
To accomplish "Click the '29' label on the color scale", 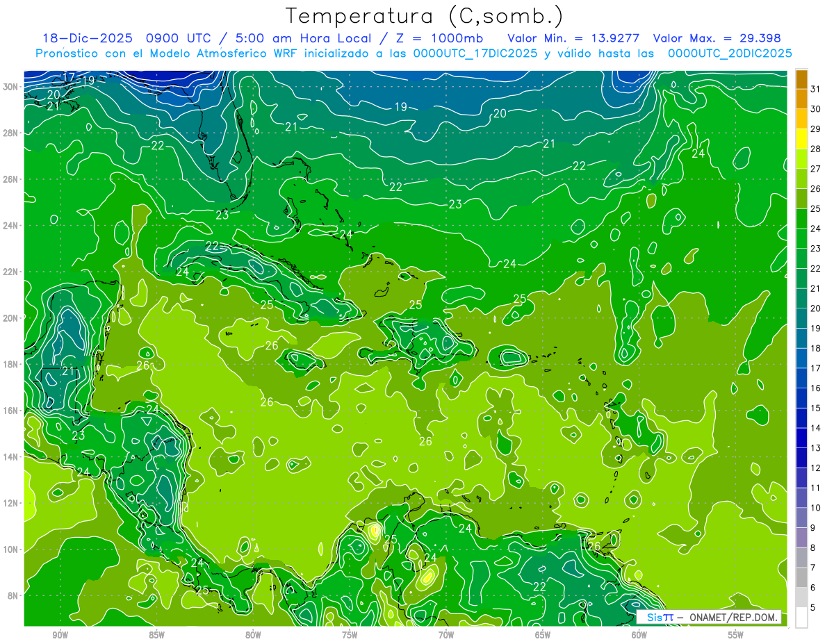I will pyautogui.click(x=816, y=129).
